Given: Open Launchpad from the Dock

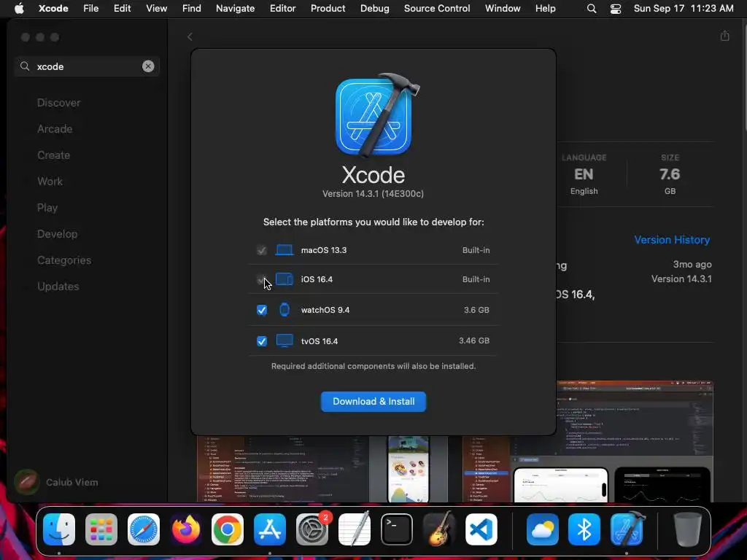Looking at the screenshot, I should (x=101, y=529).
